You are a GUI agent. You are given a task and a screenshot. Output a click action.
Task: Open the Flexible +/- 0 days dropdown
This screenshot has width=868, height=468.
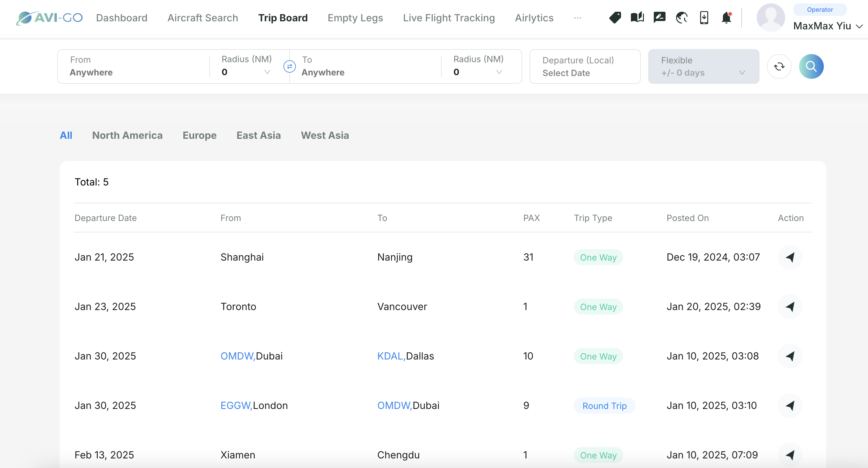(704, 66)
